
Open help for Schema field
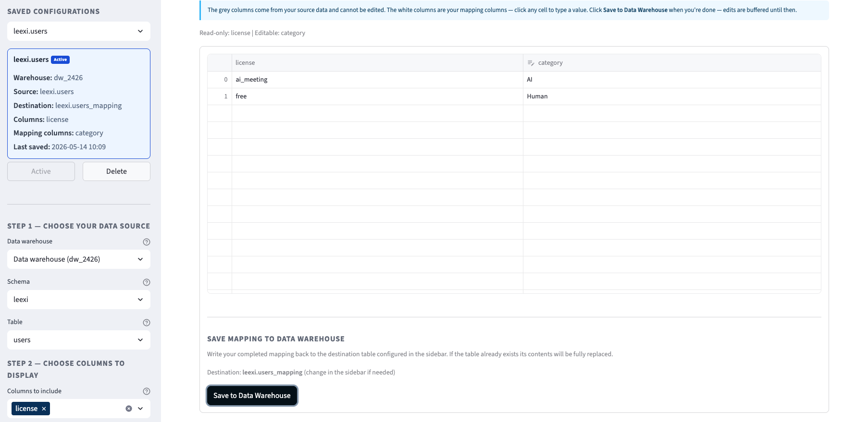point(147,282)
